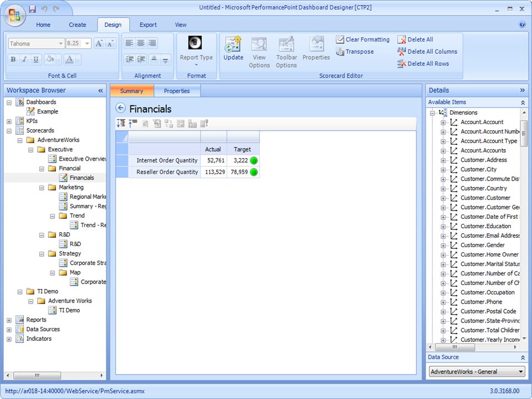Screen dimensions: 532x399
Task: Toggle Align Left in the Alignment group
Action: click(129, 43)
